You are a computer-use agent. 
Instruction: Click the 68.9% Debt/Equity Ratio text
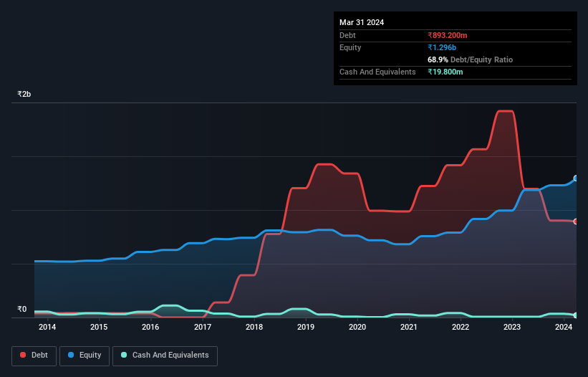[470, 59]
